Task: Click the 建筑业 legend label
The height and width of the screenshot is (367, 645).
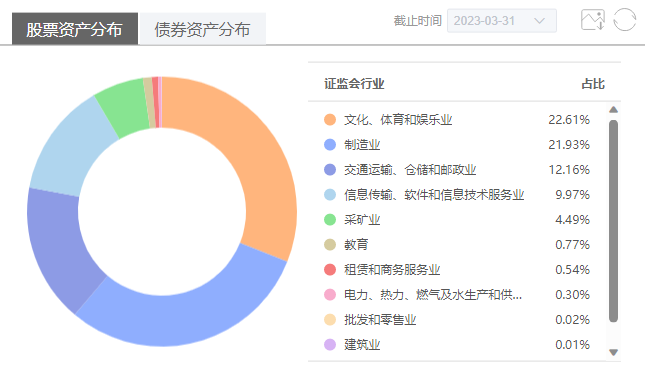Action: click(x=362, y=344)
